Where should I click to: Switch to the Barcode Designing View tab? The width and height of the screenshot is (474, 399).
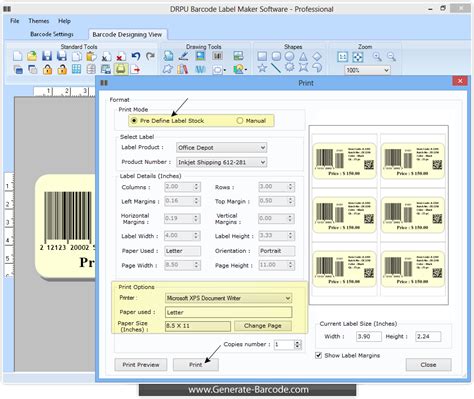(x=127, y=34)
